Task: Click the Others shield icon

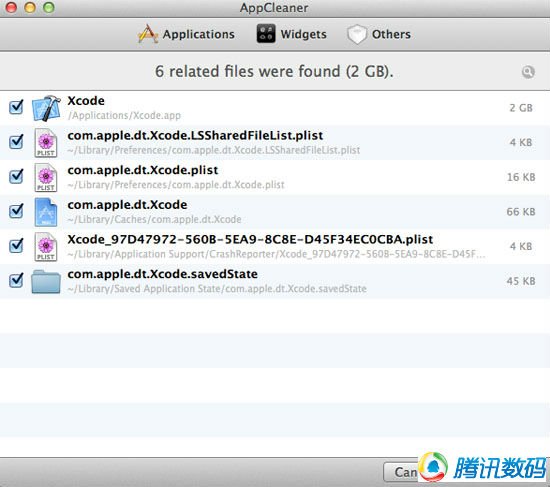Action: (357, 34)
